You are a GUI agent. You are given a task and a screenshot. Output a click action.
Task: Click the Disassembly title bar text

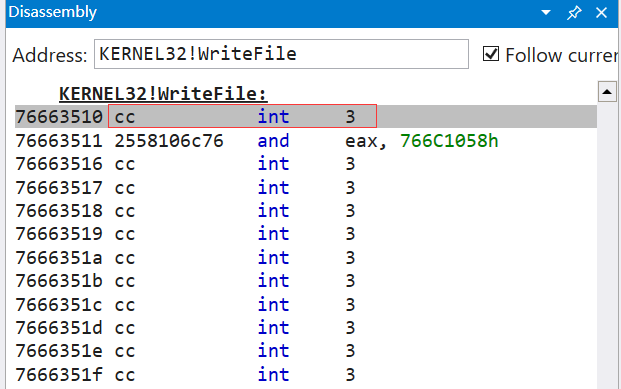coord(53,12)
